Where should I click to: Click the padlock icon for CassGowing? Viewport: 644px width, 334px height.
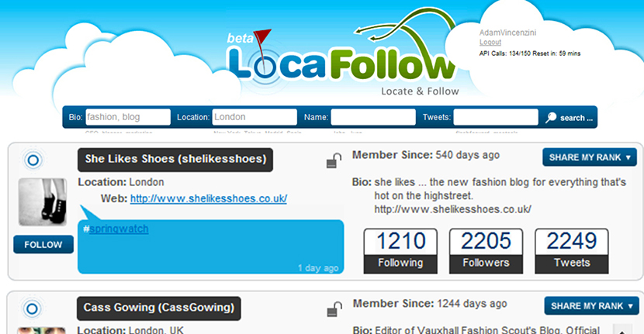click(334, 309)
